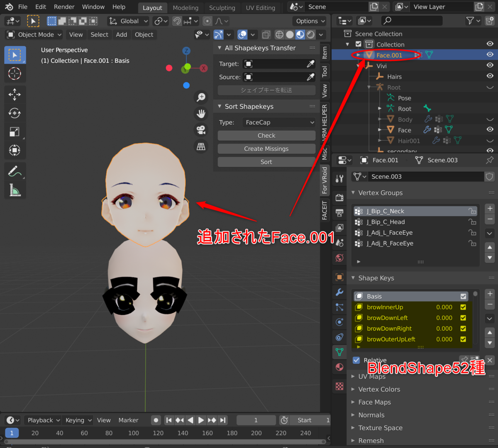498x448 pixels.
Task: Click the play animation button
Action: [201, 420]
